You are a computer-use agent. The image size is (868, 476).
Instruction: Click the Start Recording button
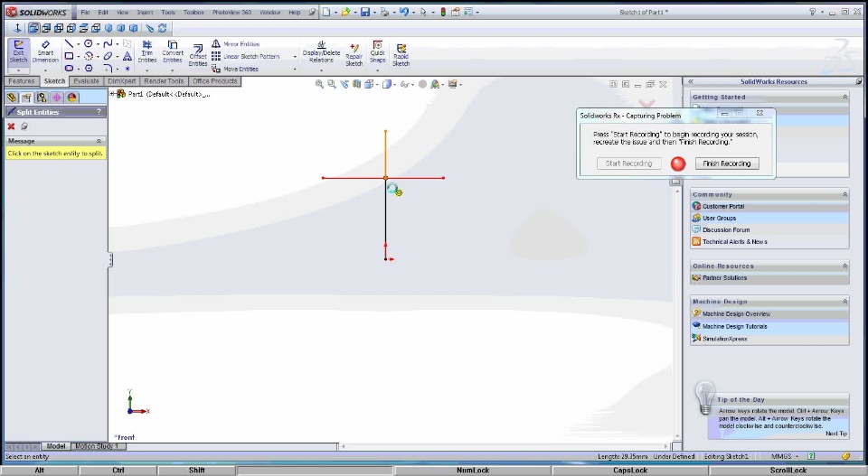click(629, 163)
